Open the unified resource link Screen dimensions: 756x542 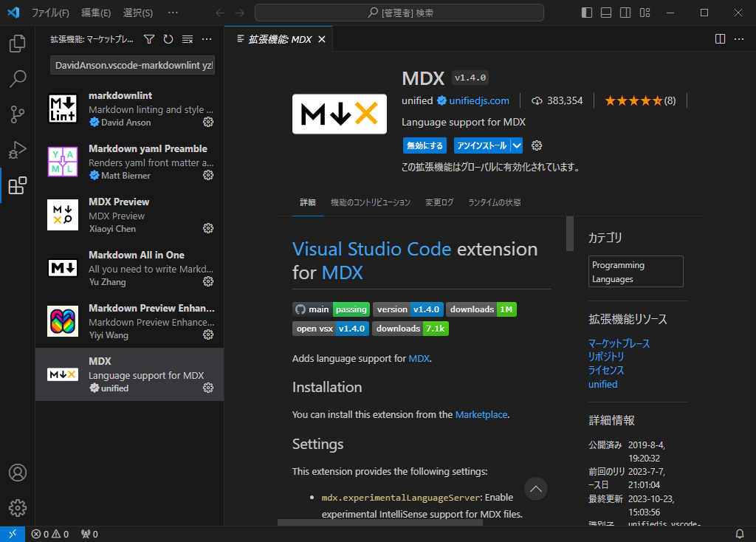(x=602, y=384)
